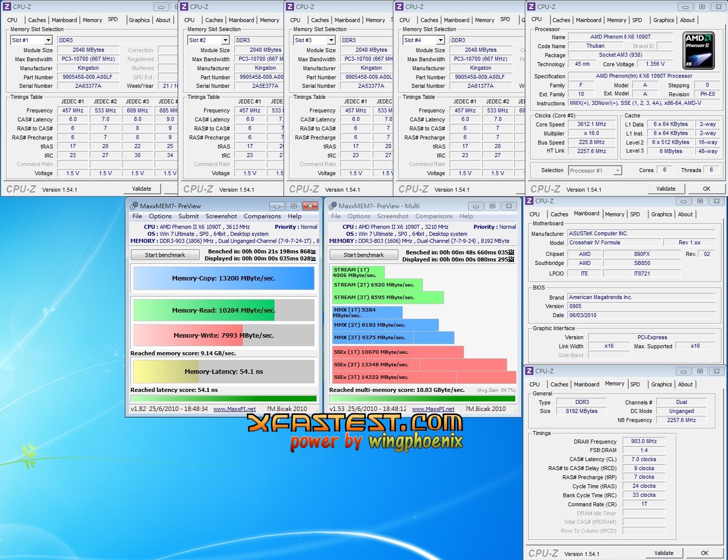The image size is (728, 560).
Task: Click the CPU-Z title icon of the Processor window
Action: (531, 7)
